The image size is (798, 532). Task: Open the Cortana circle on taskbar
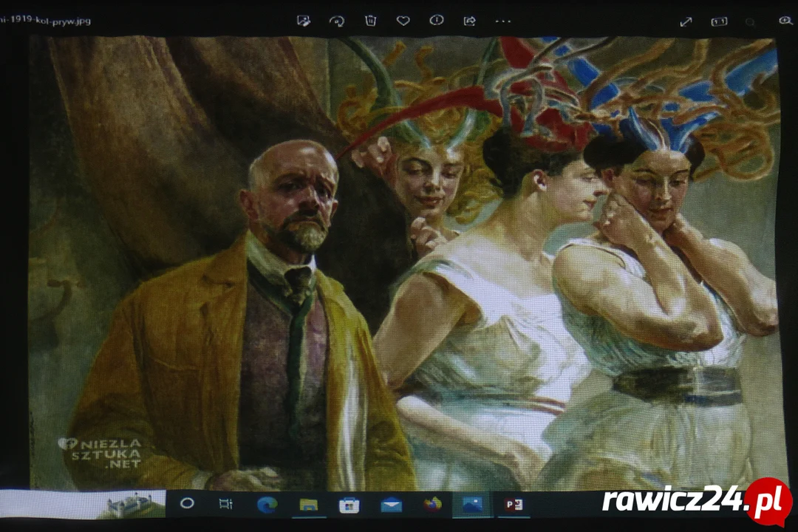(187, 503)
